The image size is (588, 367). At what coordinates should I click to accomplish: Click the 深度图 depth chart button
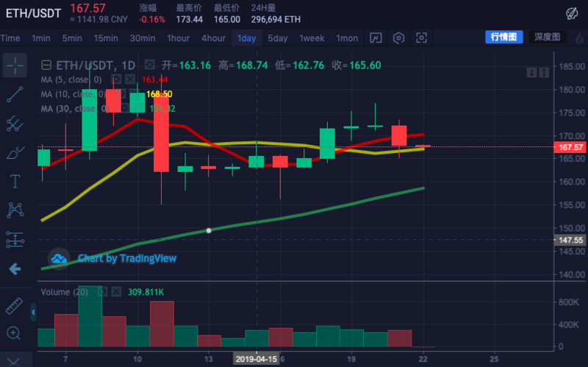547,37
